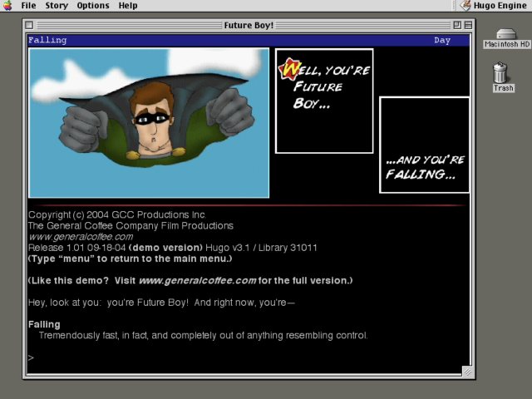This screenshot has width=532, height=399.
Task: Click the "Hey, look at you" intro line
Action: click(x=161, y=303)
